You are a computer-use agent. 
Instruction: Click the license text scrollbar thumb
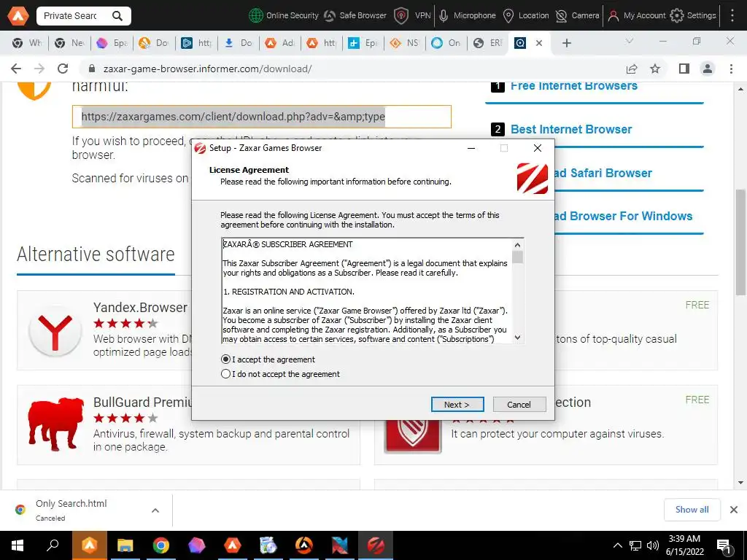tap(518, 257)
